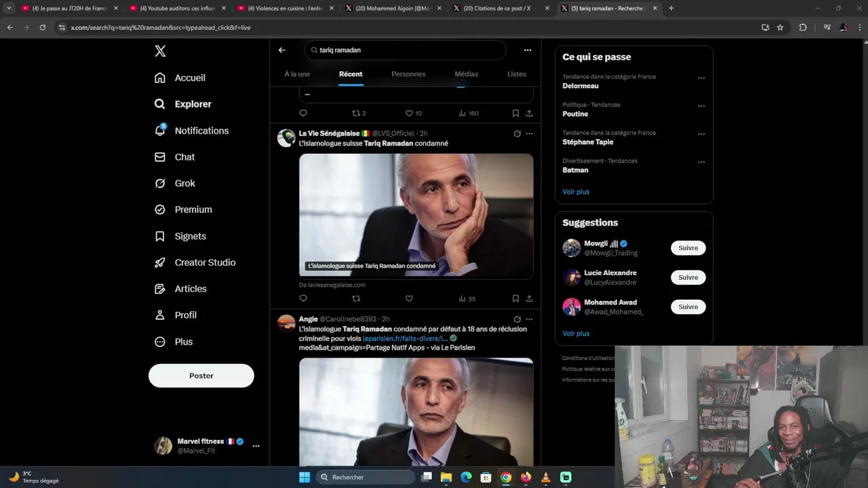Open Chat messages
This screenshot has height=488, width=868.
pyautogui.click(x=175, y=157)
